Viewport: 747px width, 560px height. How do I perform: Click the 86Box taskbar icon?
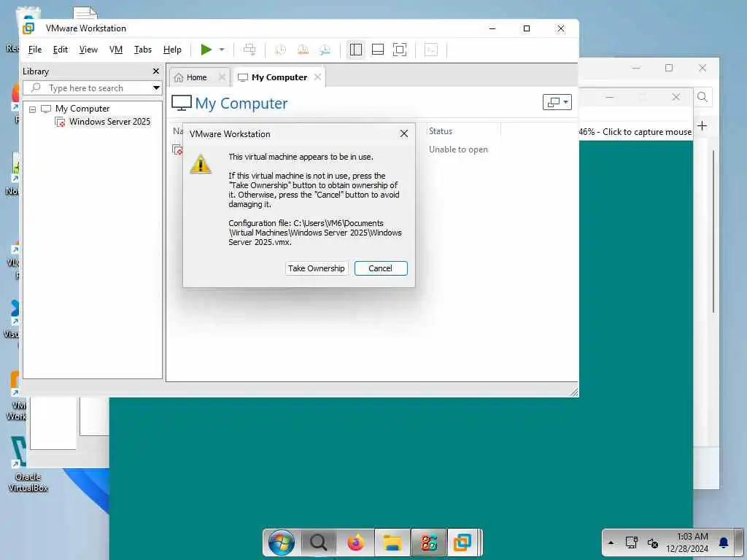coord(429,542)
